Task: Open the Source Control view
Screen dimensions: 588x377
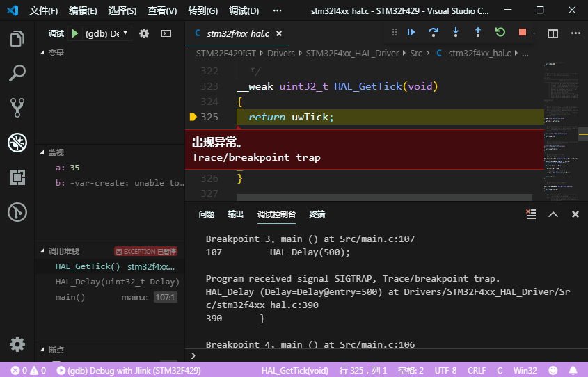Action: (17, 108)
